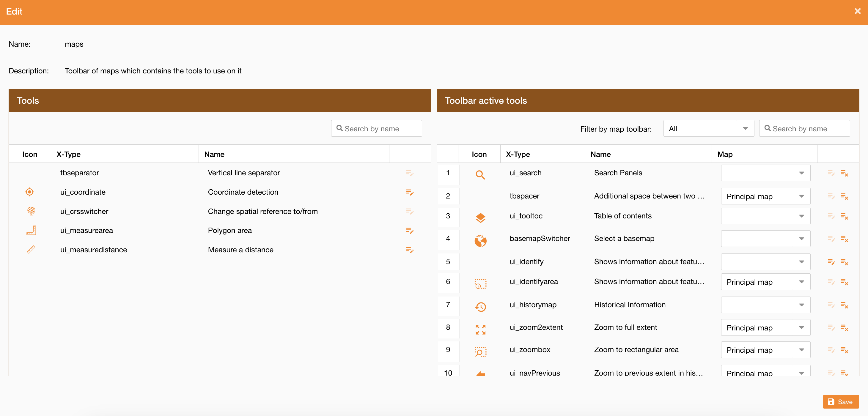The height and width of the screenshot is (416, 868).
Task: Click the ui_identifyarea dotted box icon
Action: click(480, 284)
